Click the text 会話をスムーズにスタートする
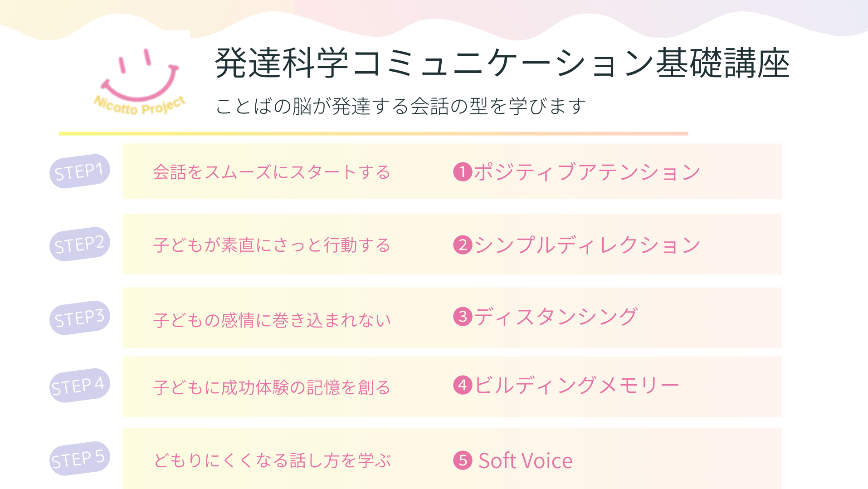 pyautogui.click(x=272, y=172)
